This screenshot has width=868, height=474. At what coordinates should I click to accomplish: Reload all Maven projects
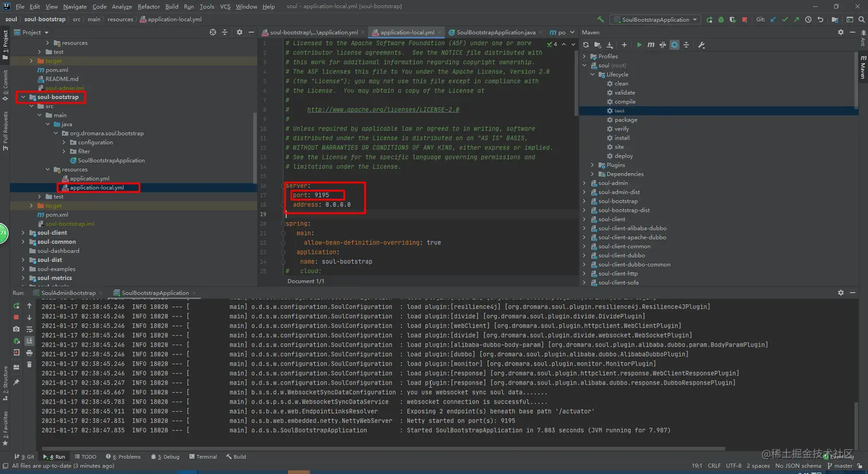click(x=586, y=45)
